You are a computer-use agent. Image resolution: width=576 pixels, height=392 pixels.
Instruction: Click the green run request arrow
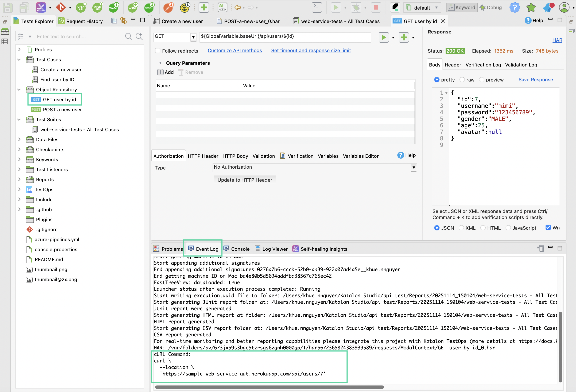384,37
